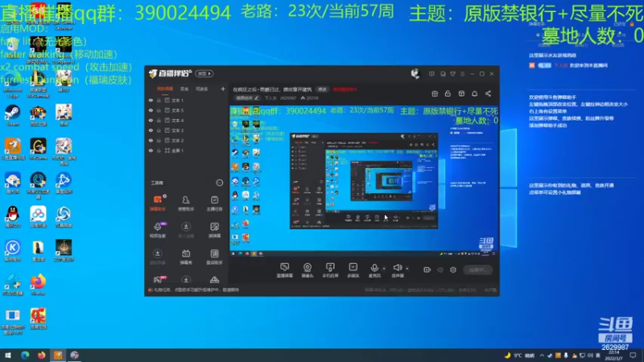Click the weather widget showing 9°C
The image size is (644, 362).
tap(519, 356)
